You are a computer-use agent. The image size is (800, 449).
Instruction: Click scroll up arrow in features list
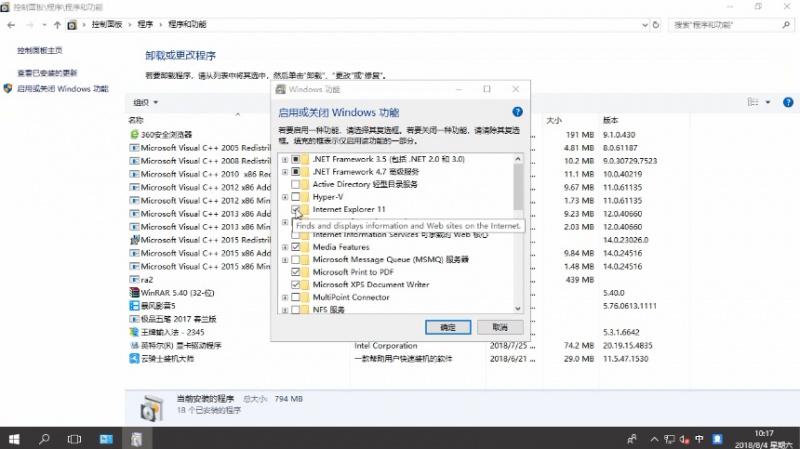click(518, 159)
